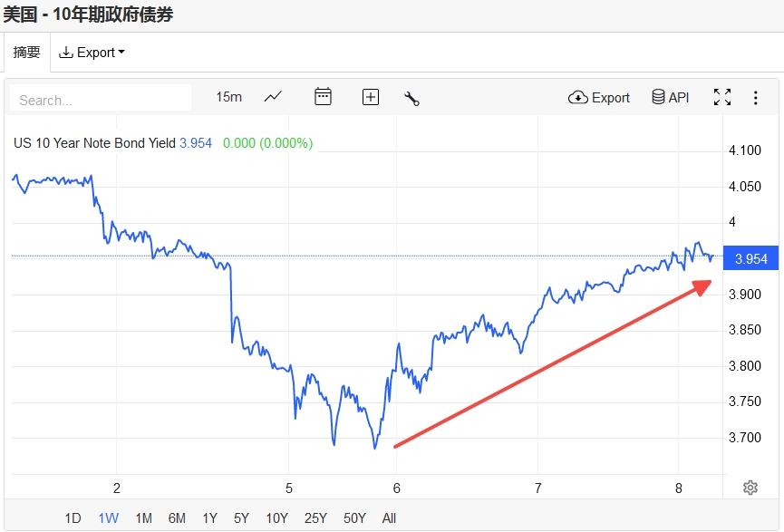Select the 1W time range
784x532 pixels.
(x=108, y=518)
